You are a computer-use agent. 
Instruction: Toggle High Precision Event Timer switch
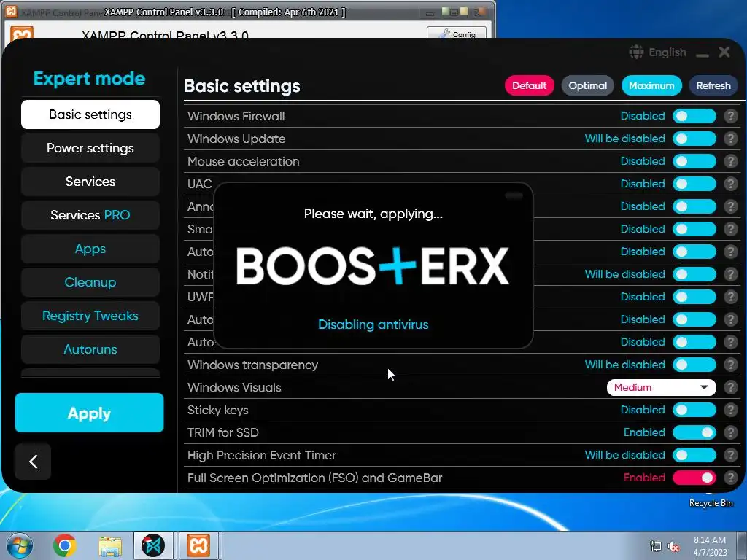tap(694, 455)
